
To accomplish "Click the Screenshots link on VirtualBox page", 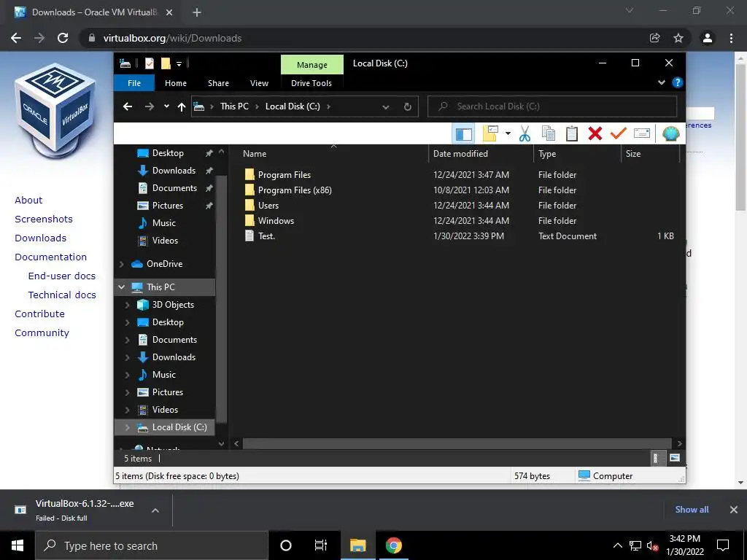I will [44, 219].
